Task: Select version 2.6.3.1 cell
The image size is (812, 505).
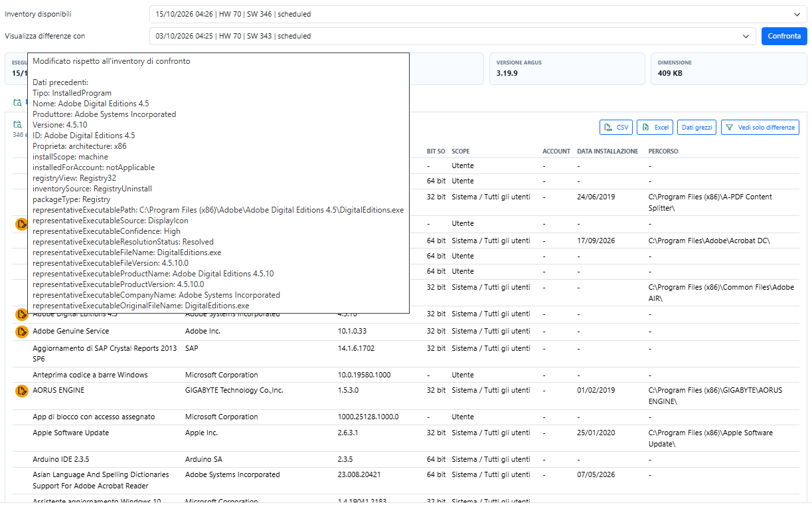Action: [348, 433]
